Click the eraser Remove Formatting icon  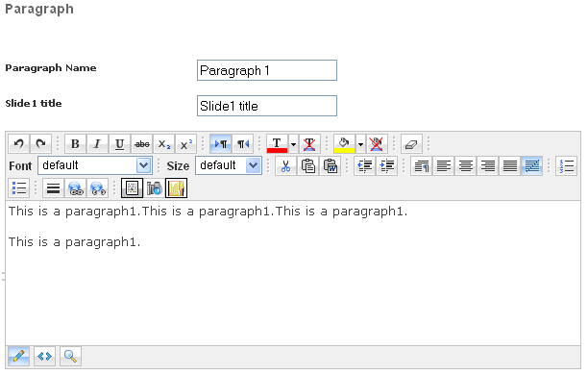coord(411,144)
